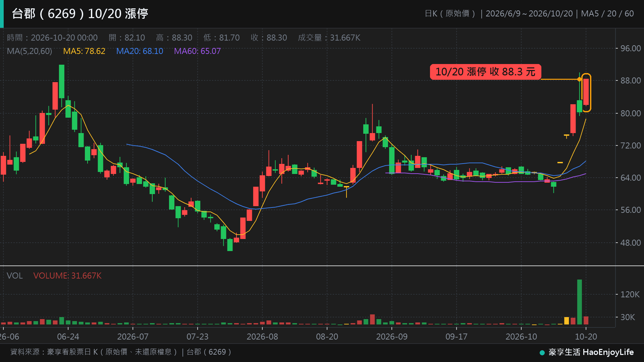This screenshot has width=644, height=362.
Task: Click the 09-17 date axis label
Action: pyautogui.click(x=457, y=337)
